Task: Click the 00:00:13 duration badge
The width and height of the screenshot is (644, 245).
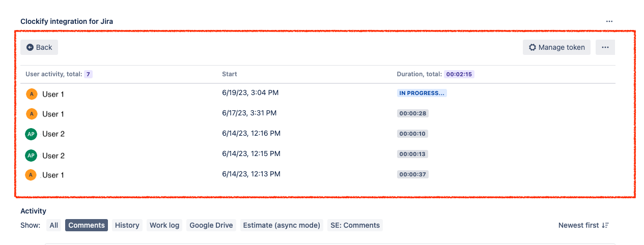Action: click(x=413, y=154)
